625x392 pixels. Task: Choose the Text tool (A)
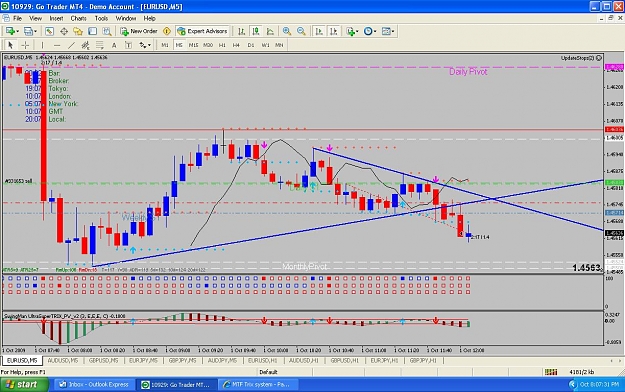tap(114, 45)
